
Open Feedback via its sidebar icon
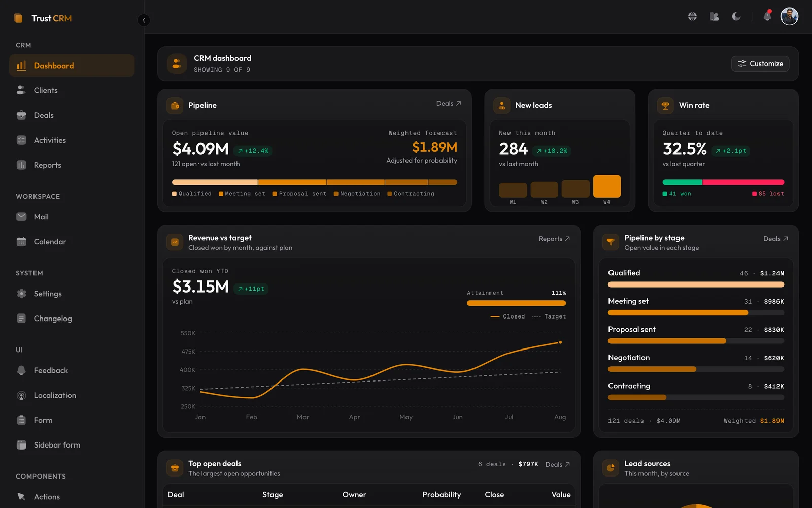[21, 370]
